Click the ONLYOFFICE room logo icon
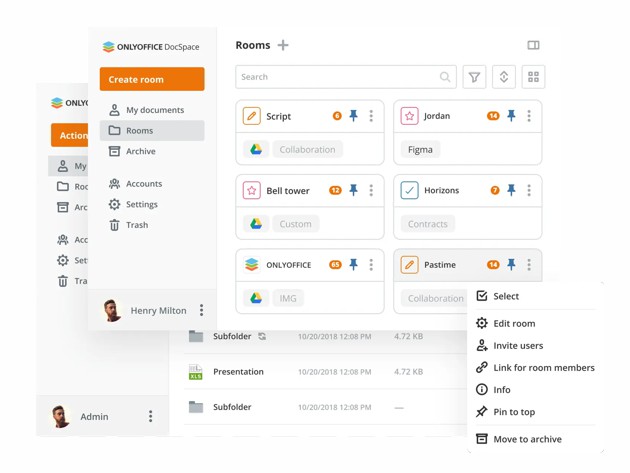Image resolution: width=630 pixels, height=473 pixels. pos(252,265)
